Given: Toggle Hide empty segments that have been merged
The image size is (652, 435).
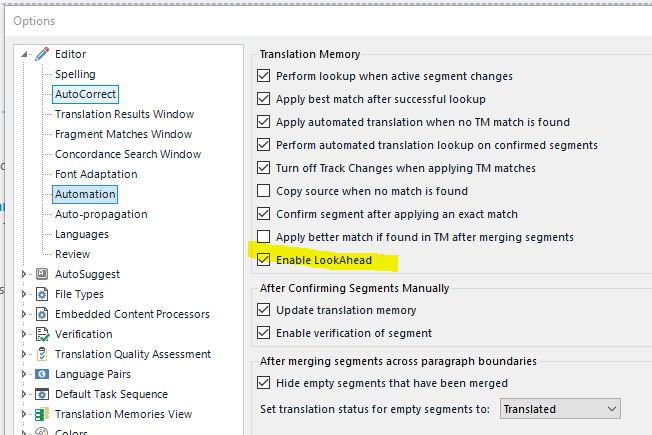Looking at the screenshot, I should tap(264, 383).
